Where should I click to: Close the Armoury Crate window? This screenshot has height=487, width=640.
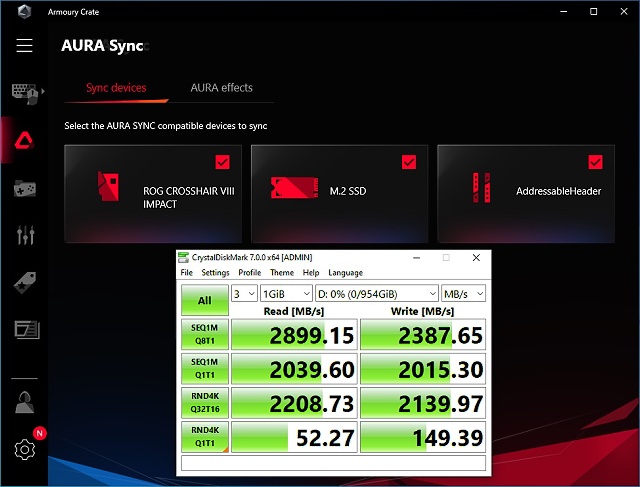(x=624, y=11)
